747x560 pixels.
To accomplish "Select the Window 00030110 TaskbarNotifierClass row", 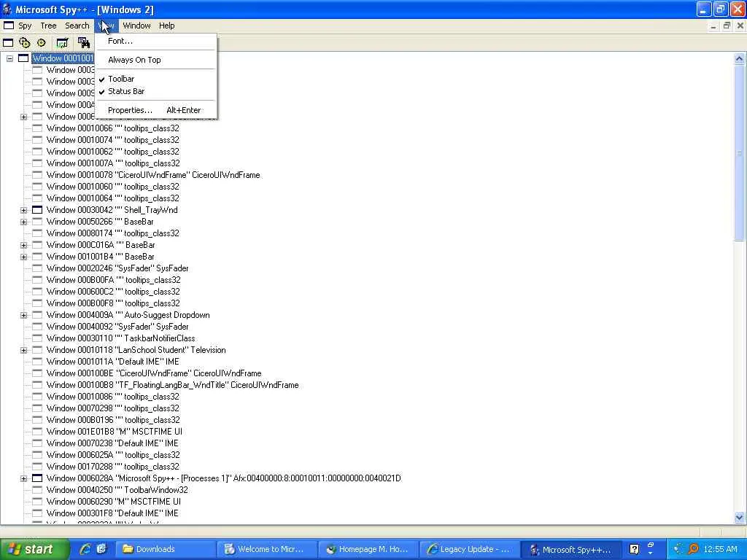I will pyautogui.click(x=120, y=338).
